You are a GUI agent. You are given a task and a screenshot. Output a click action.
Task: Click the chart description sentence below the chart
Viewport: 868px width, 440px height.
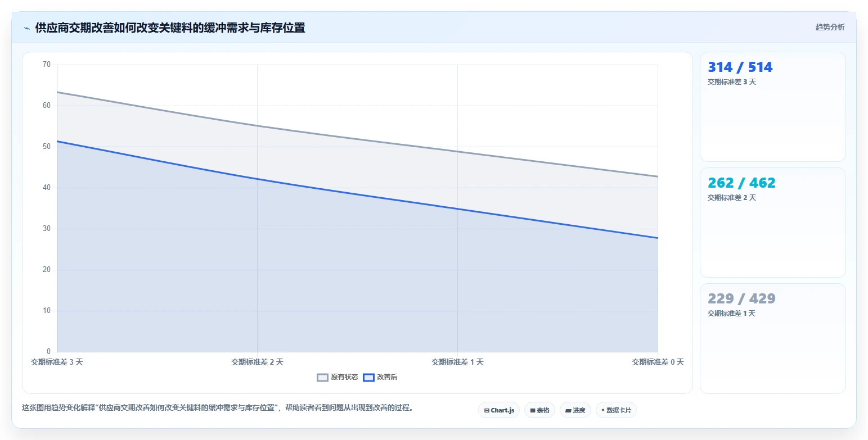(218, 408)
